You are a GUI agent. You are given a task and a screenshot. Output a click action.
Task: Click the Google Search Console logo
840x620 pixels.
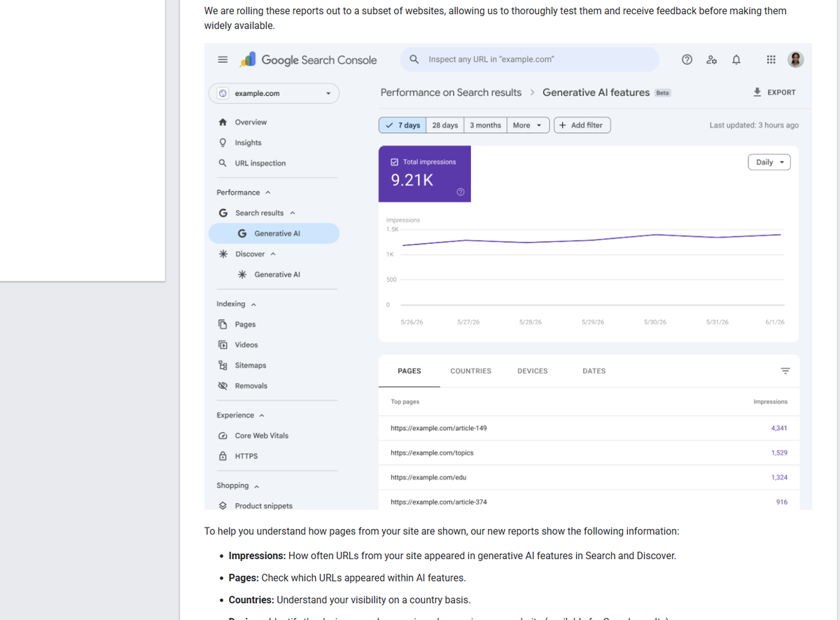308,60
